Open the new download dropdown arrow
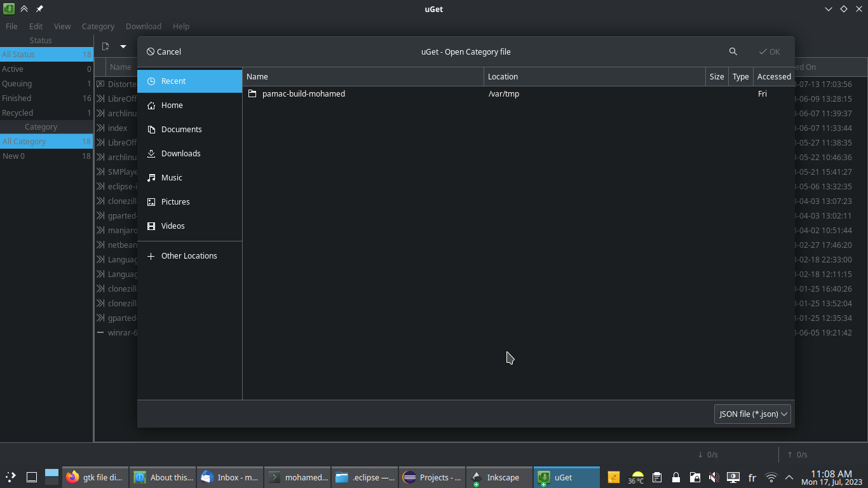The image size is (868, 488). (x=123, y=46)
